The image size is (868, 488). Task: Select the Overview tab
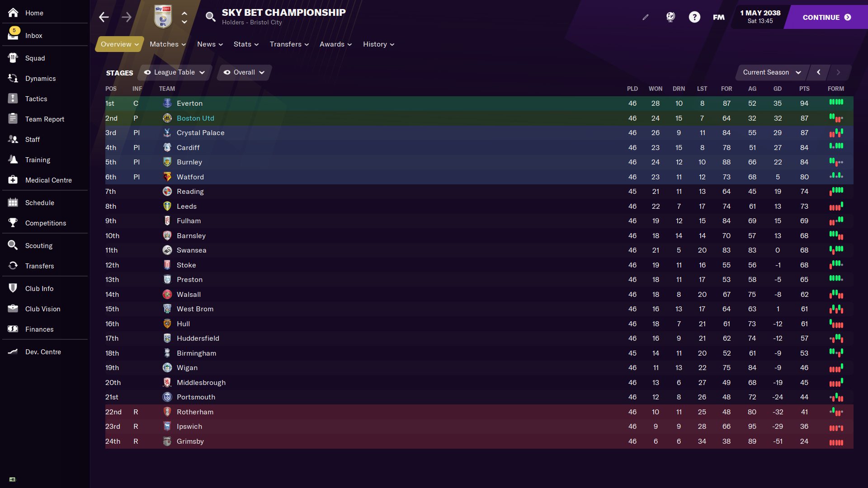click(x=119, y=44)
